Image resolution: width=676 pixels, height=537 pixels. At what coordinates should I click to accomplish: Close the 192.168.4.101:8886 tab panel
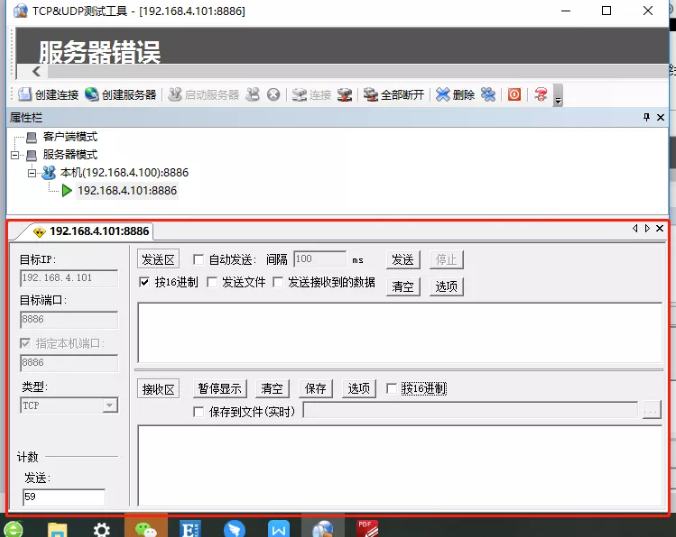pos(660,228)
